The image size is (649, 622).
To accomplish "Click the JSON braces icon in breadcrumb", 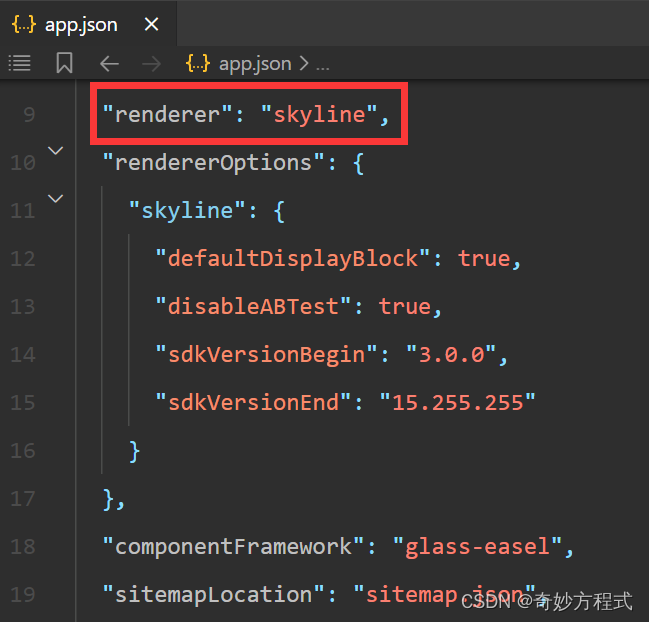I will pyautogui.click(x=198, y=63).
